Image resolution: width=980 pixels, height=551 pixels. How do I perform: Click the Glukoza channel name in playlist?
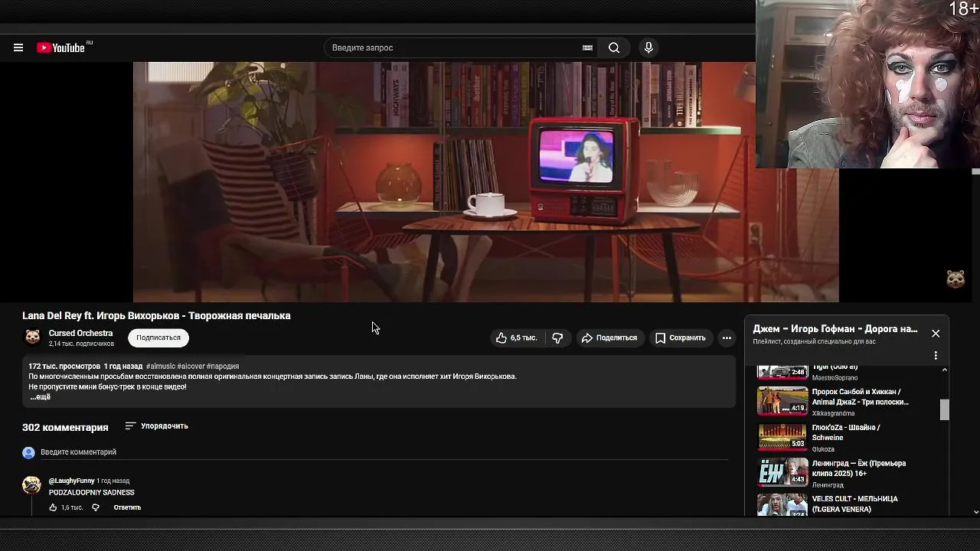823,449
